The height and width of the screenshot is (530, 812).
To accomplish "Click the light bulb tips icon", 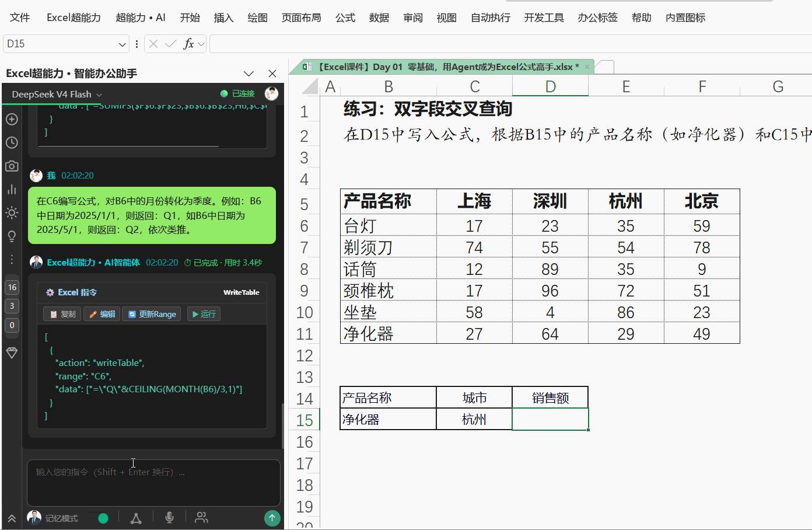I will (12, 236).
